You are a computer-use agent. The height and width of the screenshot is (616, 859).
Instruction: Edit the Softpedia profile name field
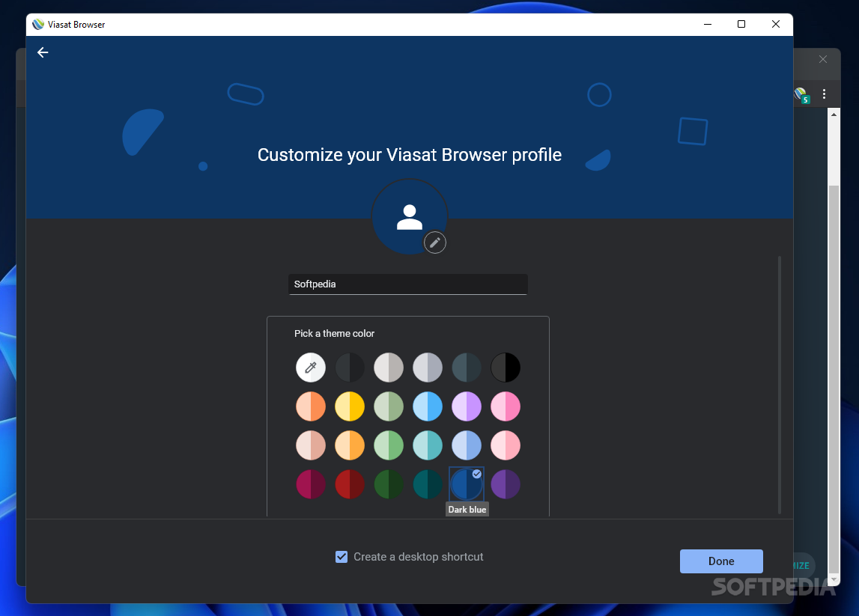(407, 284)
